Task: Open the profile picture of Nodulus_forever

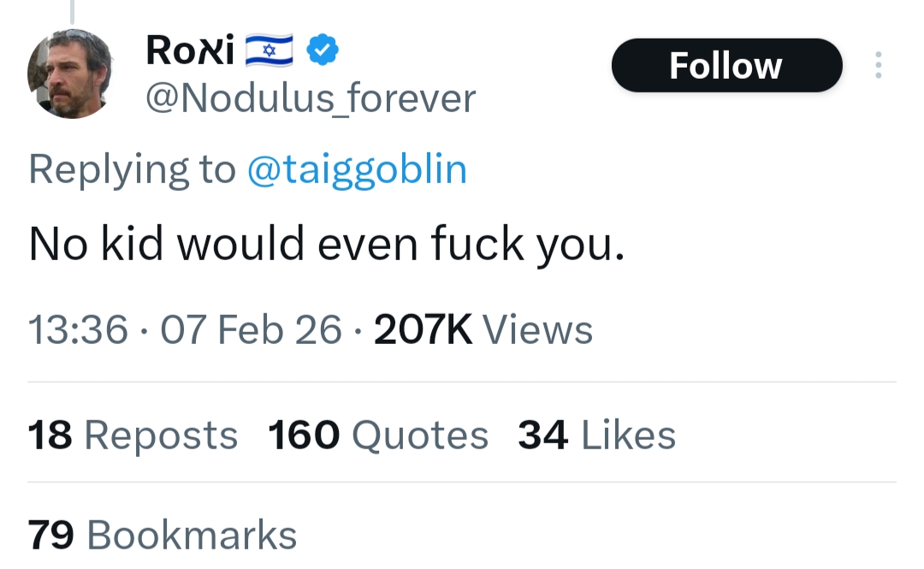Action: pos(70,74)
